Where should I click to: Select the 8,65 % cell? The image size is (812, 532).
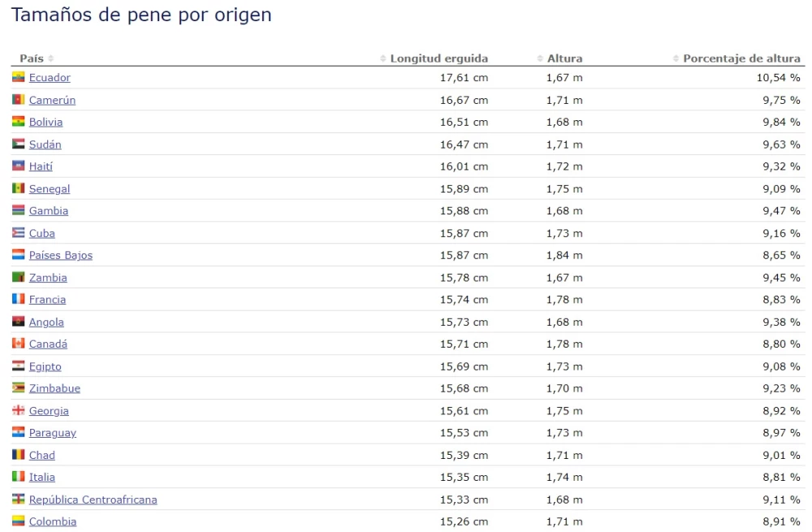tap(781, 255)
